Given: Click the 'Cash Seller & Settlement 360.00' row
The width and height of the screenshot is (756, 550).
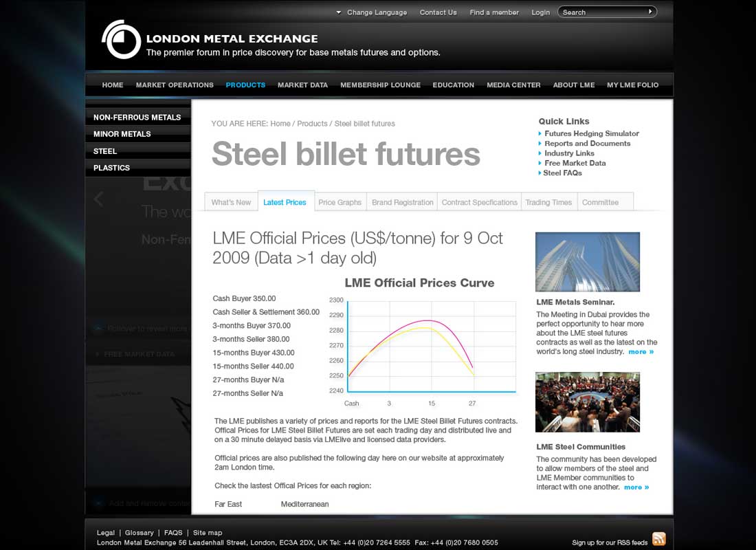Looking at the screenshot, I should click(266, 312).
